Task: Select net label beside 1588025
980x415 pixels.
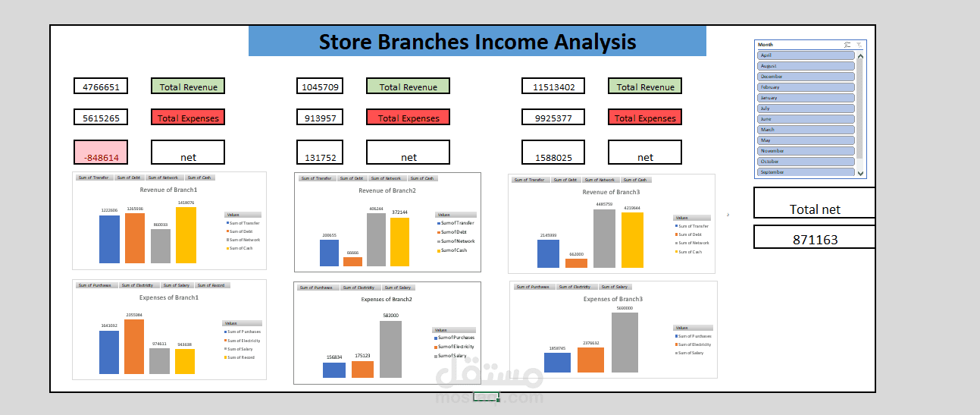Action: [x=645, y=152]
